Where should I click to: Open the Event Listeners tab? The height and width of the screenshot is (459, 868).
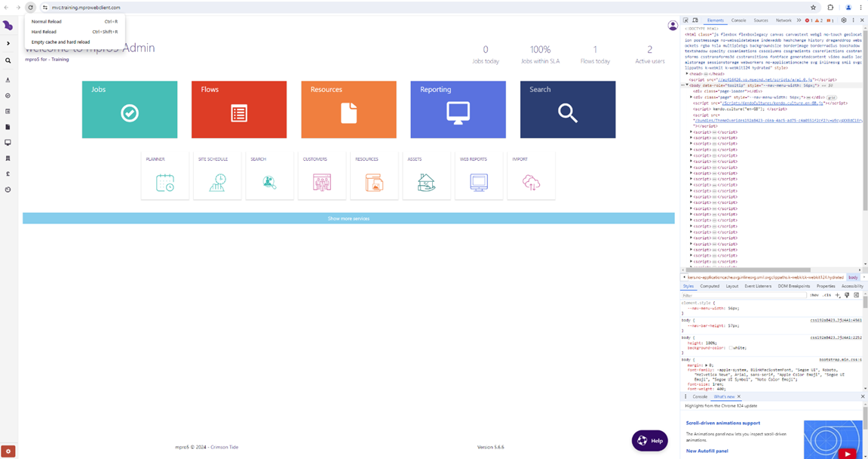click(x=758, y=286)
